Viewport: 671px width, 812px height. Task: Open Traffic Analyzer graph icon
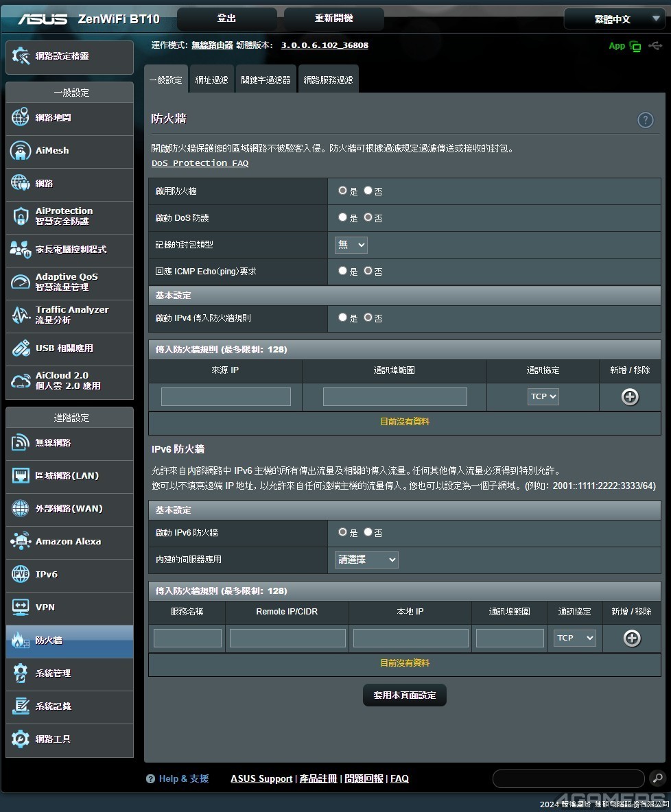click(20, 315)
